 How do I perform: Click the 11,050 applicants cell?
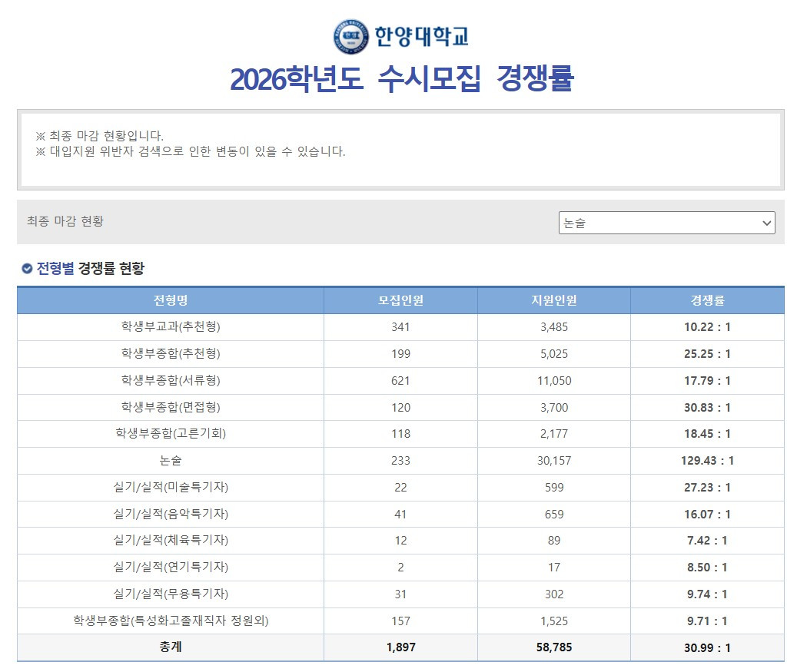(554, 381)
